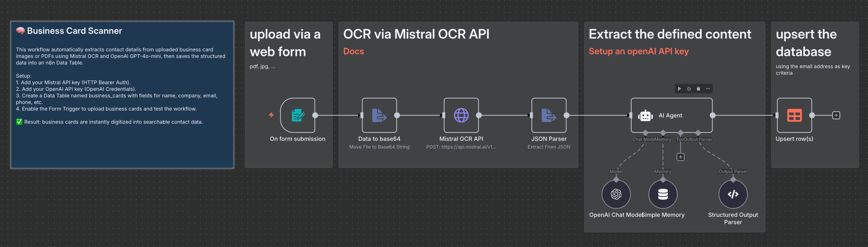The image size is (868, 247).
Task: Open the On form submission trigger node
Action: [x=297, y=115]
